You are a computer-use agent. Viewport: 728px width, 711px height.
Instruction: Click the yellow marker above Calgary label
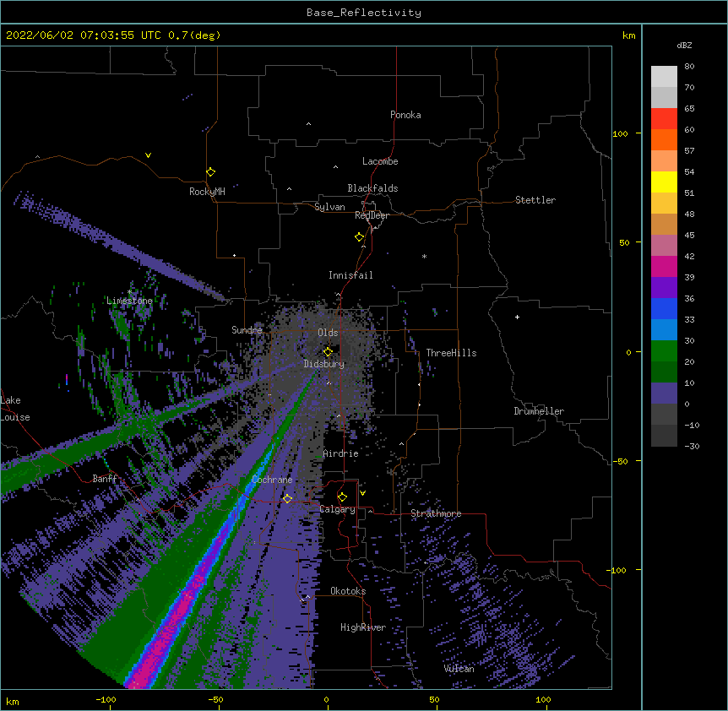pyautogui.click(x=342, y=497)
